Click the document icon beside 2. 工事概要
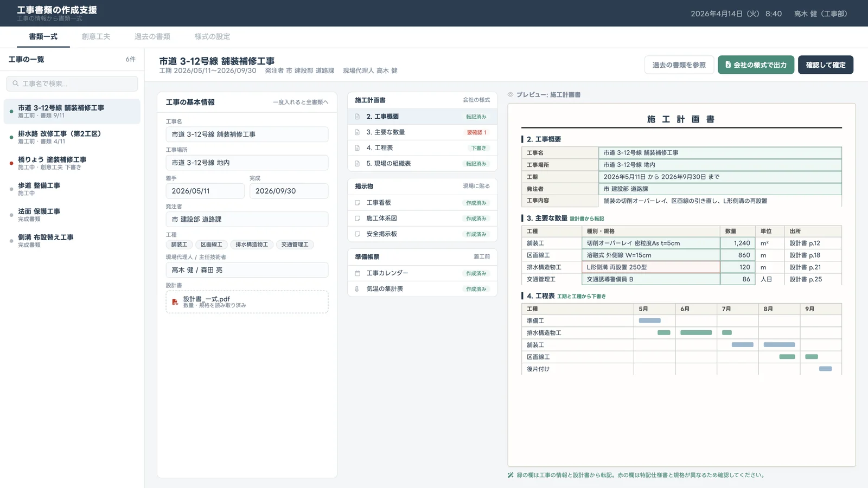The image size is (868, 488). (x=357, y=117)
